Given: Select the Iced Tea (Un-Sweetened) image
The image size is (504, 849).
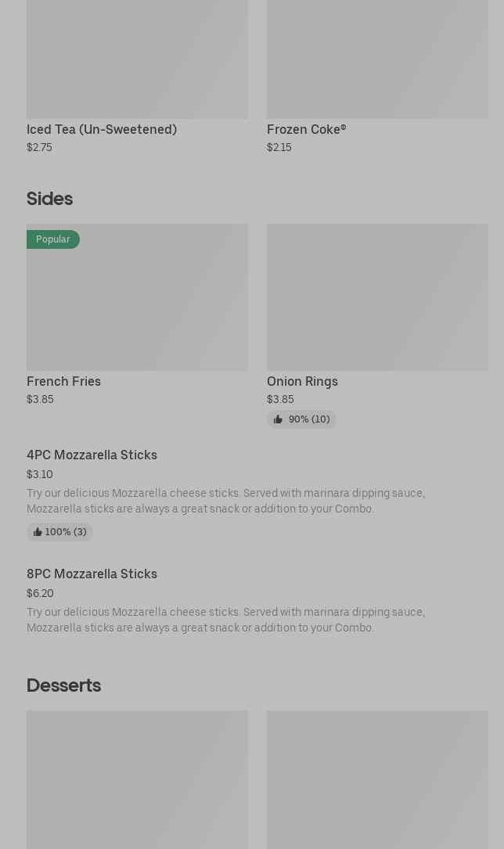Looking at the screenshot, I should 137,59.
